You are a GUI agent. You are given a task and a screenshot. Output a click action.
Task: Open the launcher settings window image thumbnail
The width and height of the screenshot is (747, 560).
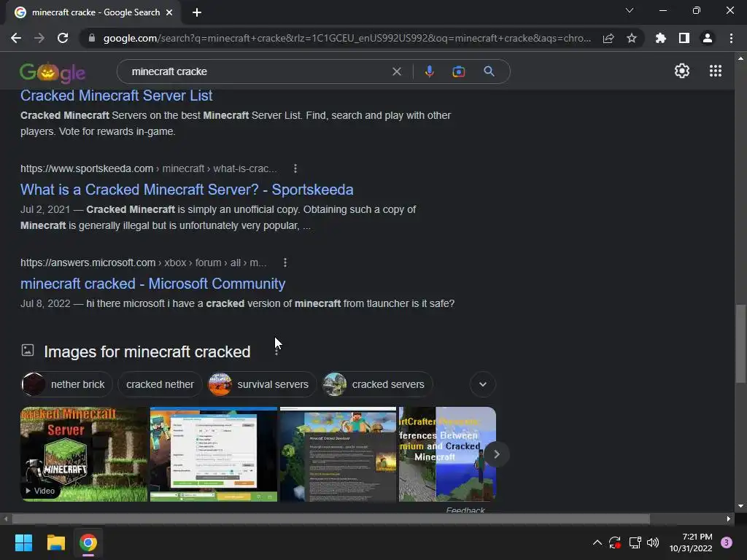click(x=214, y=454)
